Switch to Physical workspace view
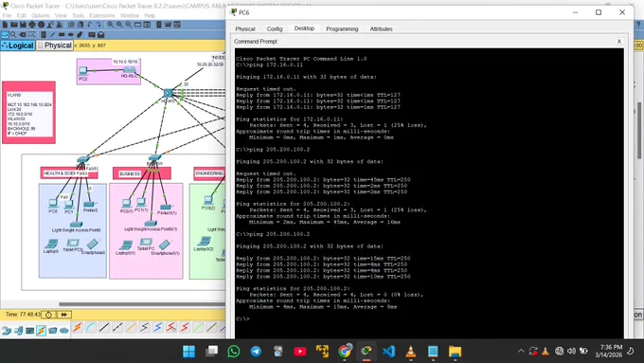Image resolution: width=644 pixels, height=363 pixels. click(x=55, y=45)
